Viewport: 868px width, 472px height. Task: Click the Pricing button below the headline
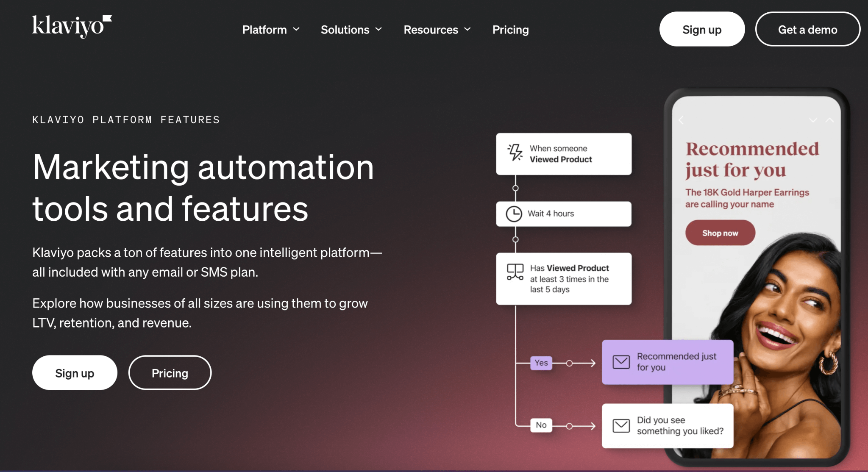pyautogui.click(x=170, y=372)
